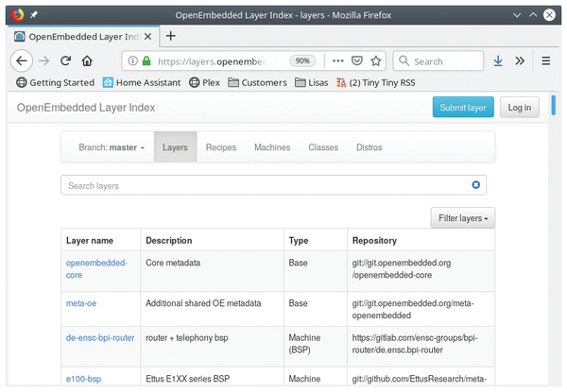Show site information icon in address bar
This screenshot has width=567, height=392.
pyautogui.click(x=132, y=60)
